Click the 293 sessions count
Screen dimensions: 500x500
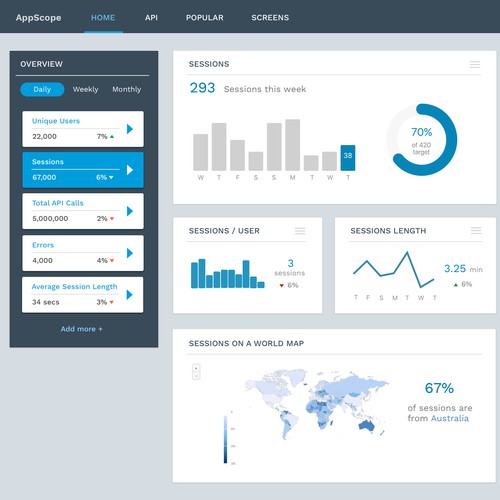202,88
